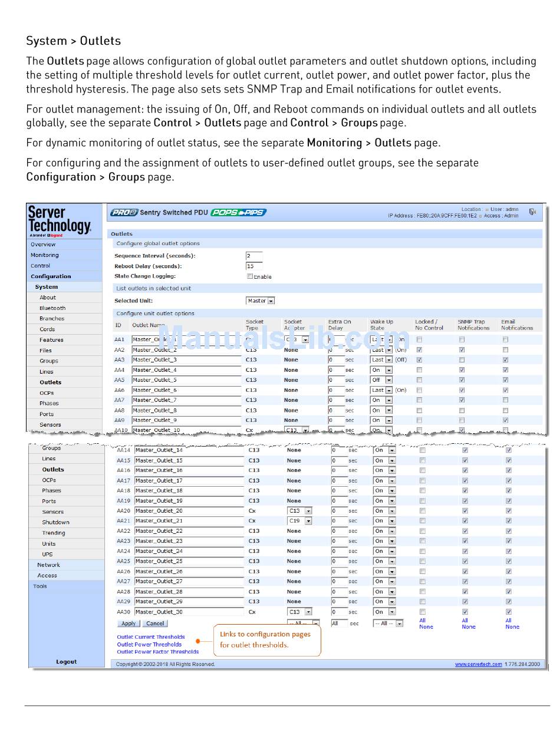Click the All Extra On Delay field

(x=339, y=623)
